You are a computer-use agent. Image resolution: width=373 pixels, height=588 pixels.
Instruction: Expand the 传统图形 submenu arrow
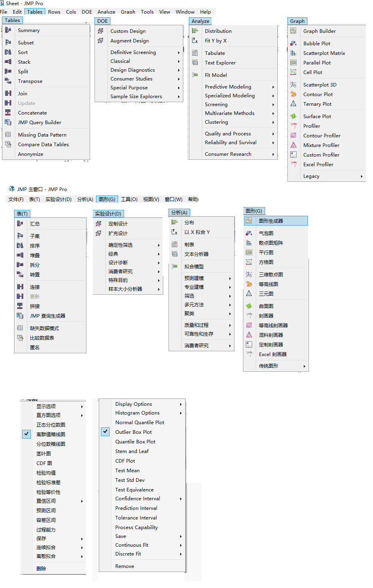[x=305, y=366]
